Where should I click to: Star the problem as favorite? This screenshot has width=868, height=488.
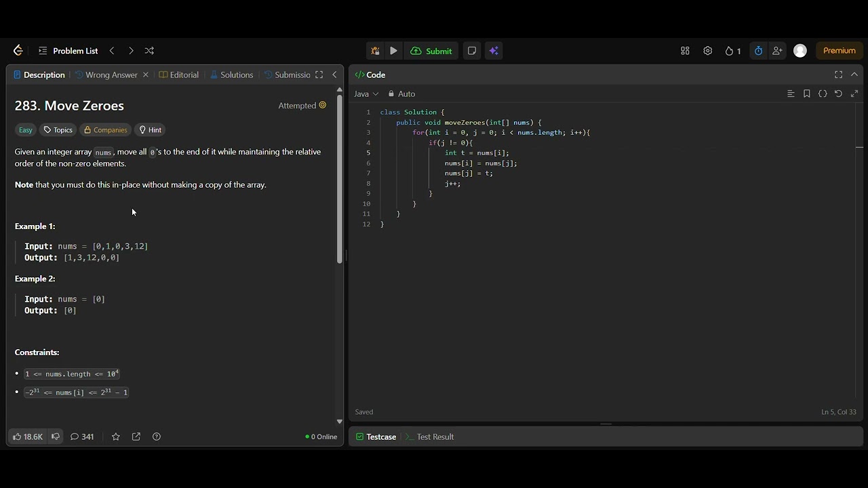point(116,437)
